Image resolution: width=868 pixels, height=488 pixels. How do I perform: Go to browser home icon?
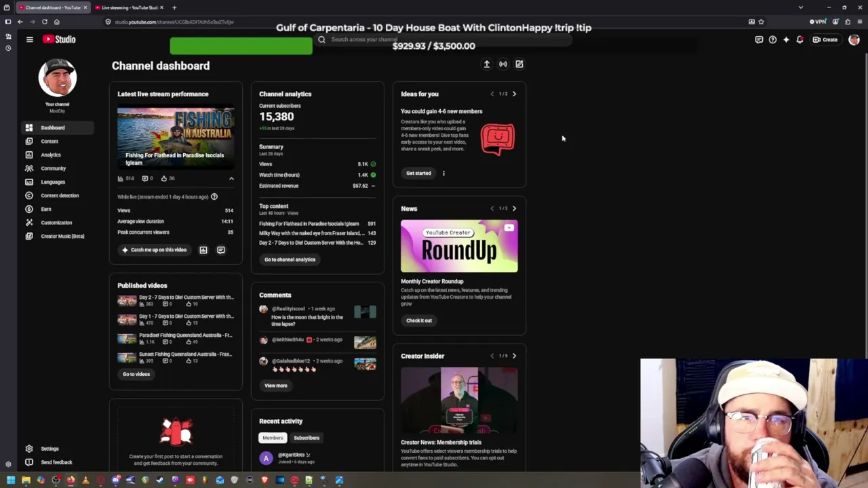pos(57,22)
